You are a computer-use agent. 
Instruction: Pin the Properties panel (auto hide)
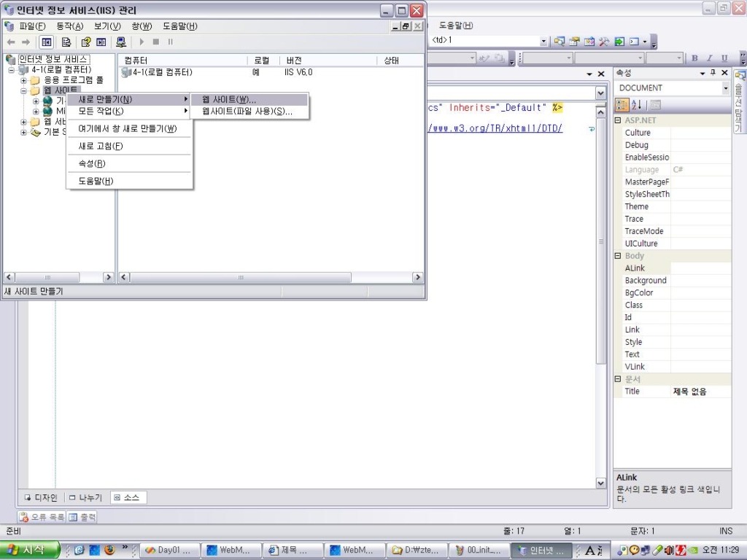click(x=713, y=73)
